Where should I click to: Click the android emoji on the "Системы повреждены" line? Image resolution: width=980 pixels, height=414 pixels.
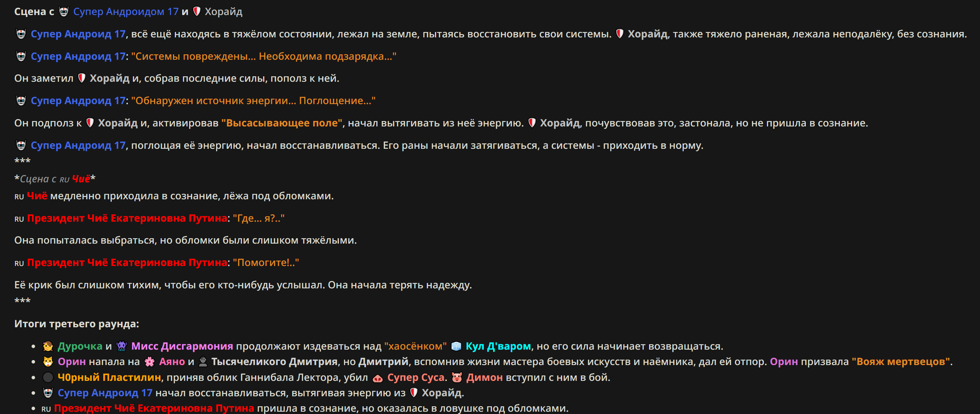(21, 57)
